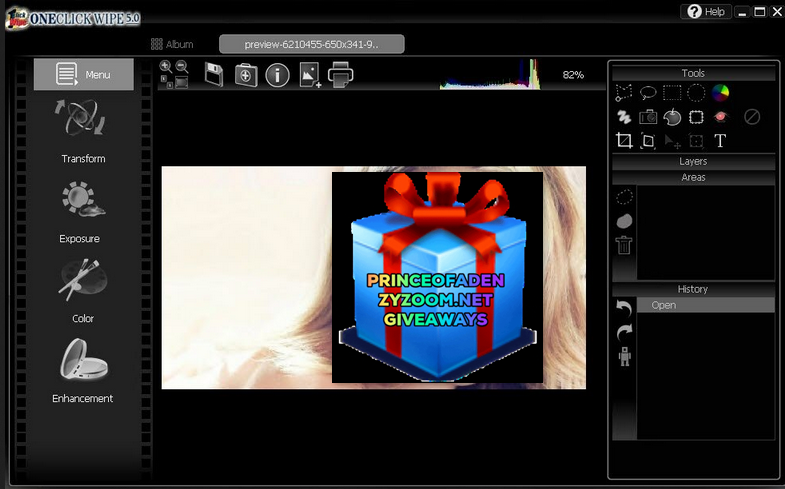Image resolution: width=785 pixels, height=489 pixels.
Task: Redo with the curved forward arrow
Action: tap(624, 332)
